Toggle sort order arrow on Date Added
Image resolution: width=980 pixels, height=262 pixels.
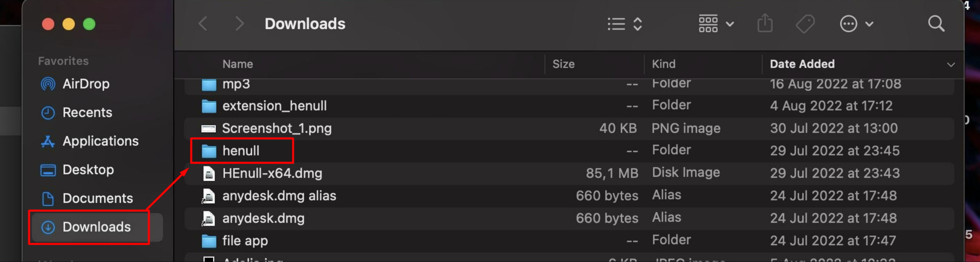coord(951,64)
